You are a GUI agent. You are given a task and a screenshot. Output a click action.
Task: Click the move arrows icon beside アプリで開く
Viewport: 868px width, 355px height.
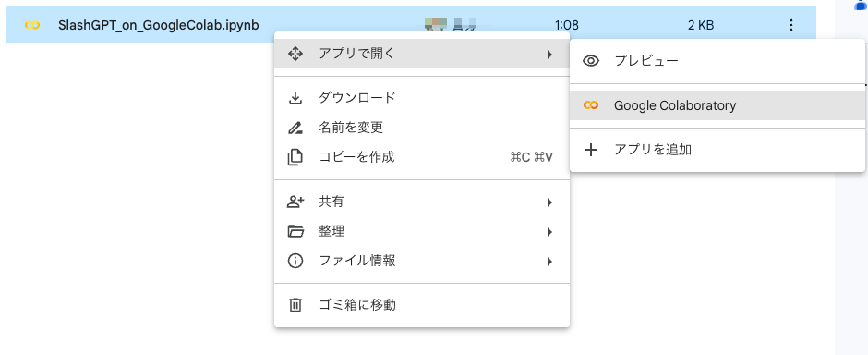pyautogui.click(x=295, y=54)
